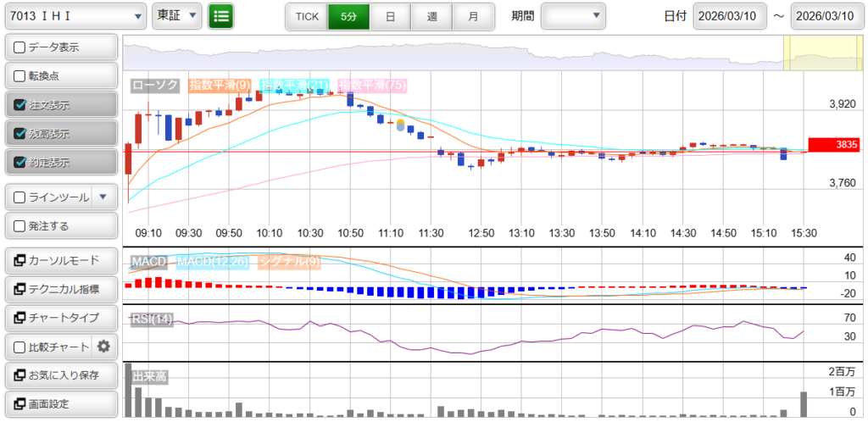Open カーソルモード popup panel
The image size is (868, 422).
point(60,260)
